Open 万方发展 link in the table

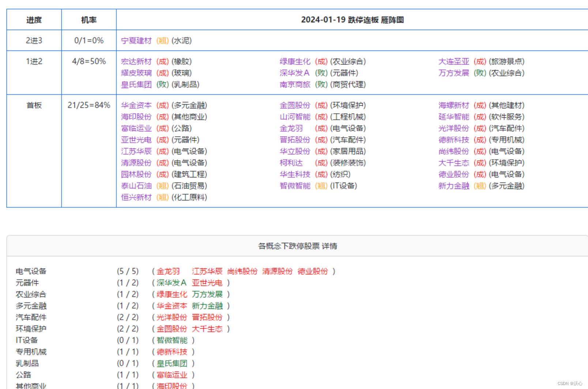(x=453, y=73)
